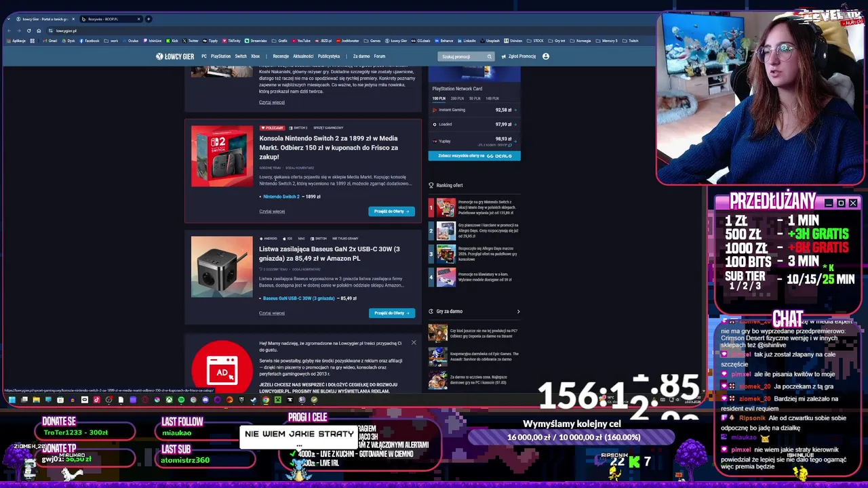Viewport: 868px width, 488px height.
Task: Open the YouTube bookmark
Action: click(301, 41)
